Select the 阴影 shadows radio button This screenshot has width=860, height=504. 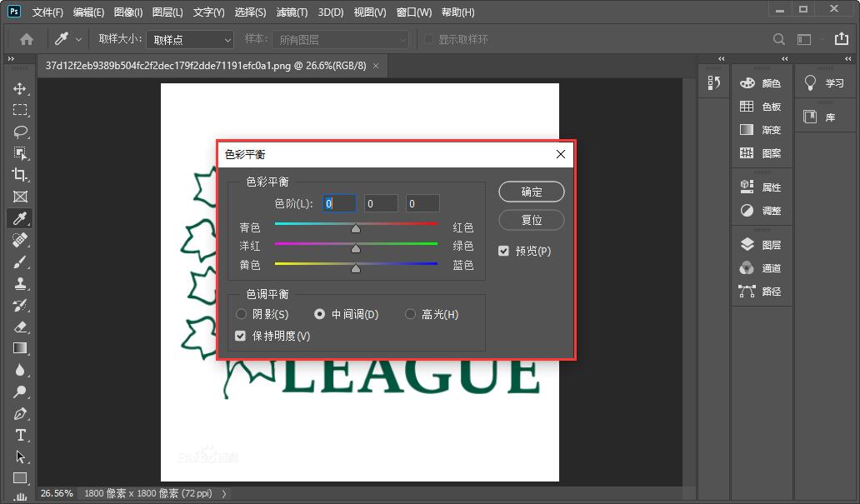tap(240, 314)
